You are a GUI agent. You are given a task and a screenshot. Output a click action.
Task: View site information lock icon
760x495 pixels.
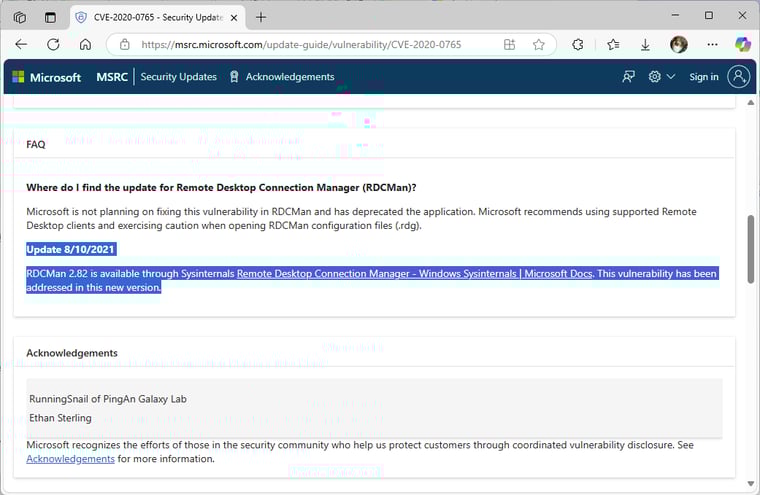tap(125, 45)
